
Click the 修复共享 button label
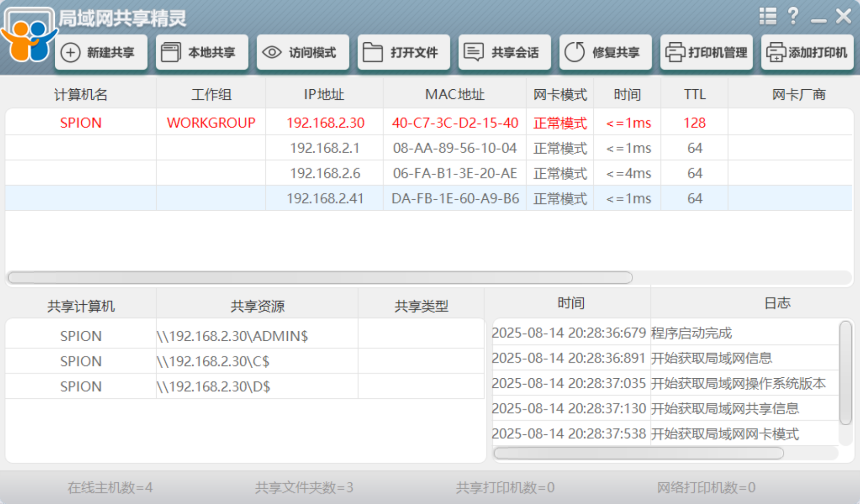tap(615, 52)
